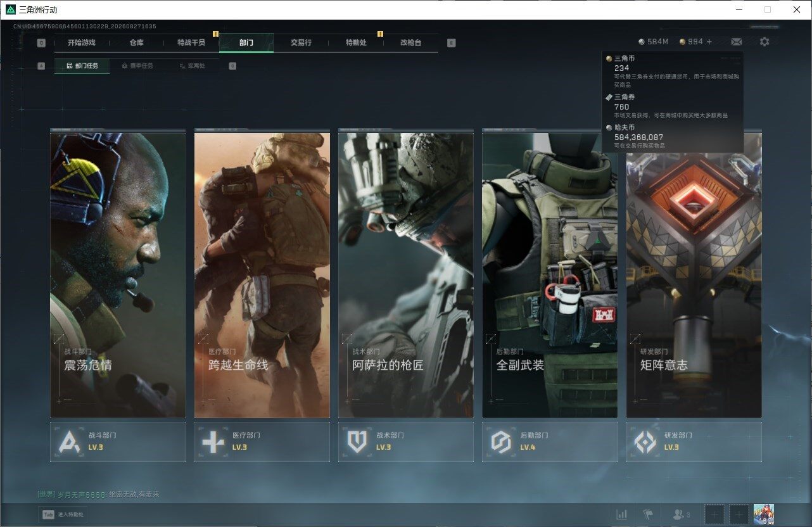Select the 部门任务 sub-tab
Image resolution: width=812 pixels, height=527 pixels.
click(82, 66)
